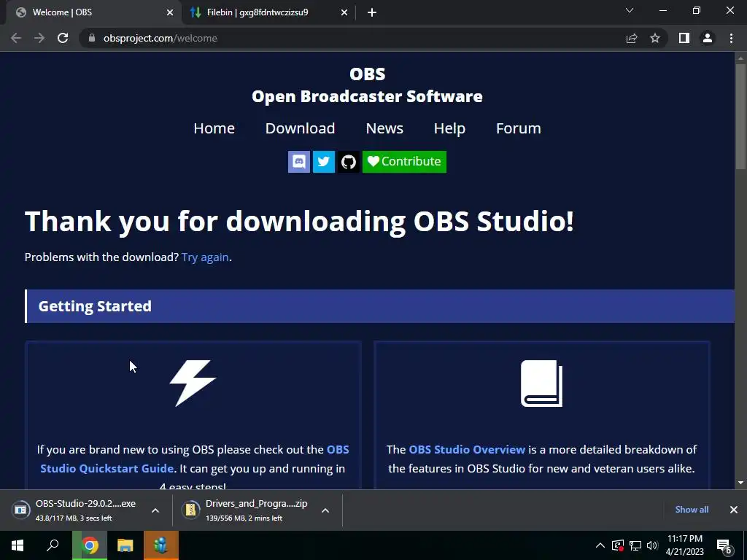Open the tab search chevron dropdown

click(x=630, y=10)
